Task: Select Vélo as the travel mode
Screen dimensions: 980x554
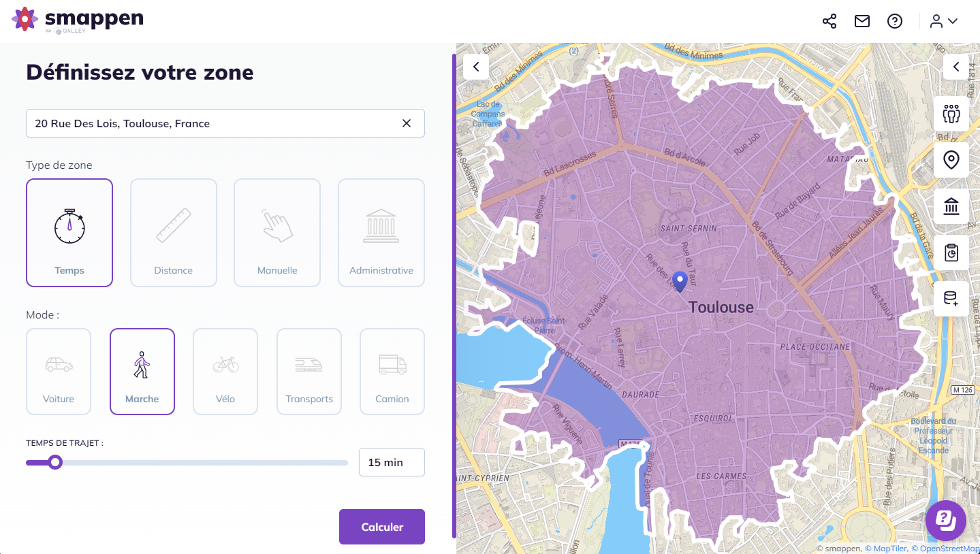Action: [225, 372]
